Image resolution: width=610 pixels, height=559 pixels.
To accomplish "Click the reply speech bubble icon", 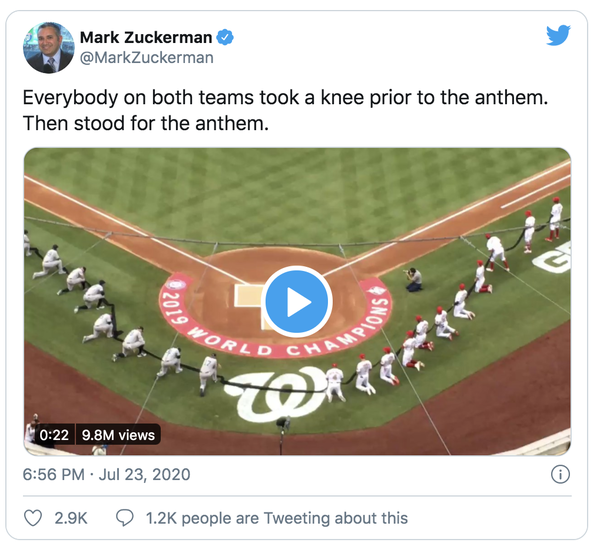I will click(x=125, y=517).
